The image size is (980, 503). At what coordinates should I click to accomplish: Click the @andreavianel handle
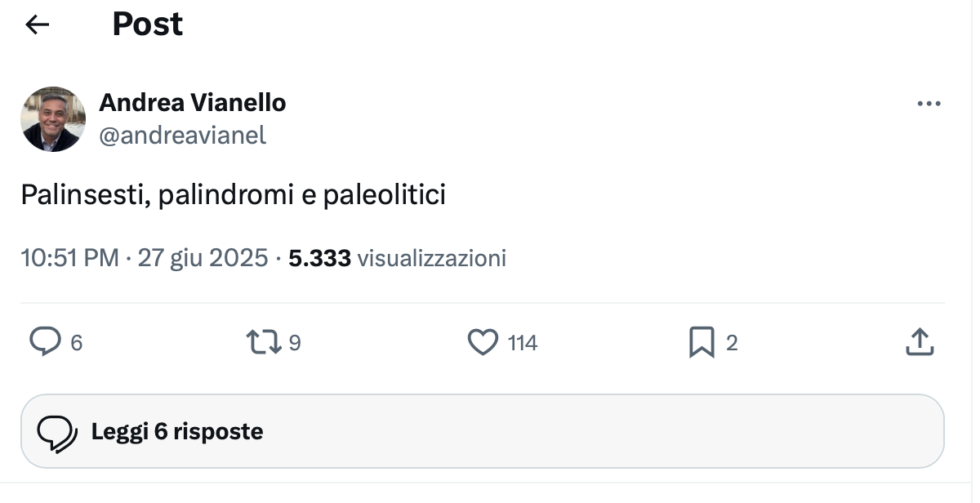click(x=182, y=135)
